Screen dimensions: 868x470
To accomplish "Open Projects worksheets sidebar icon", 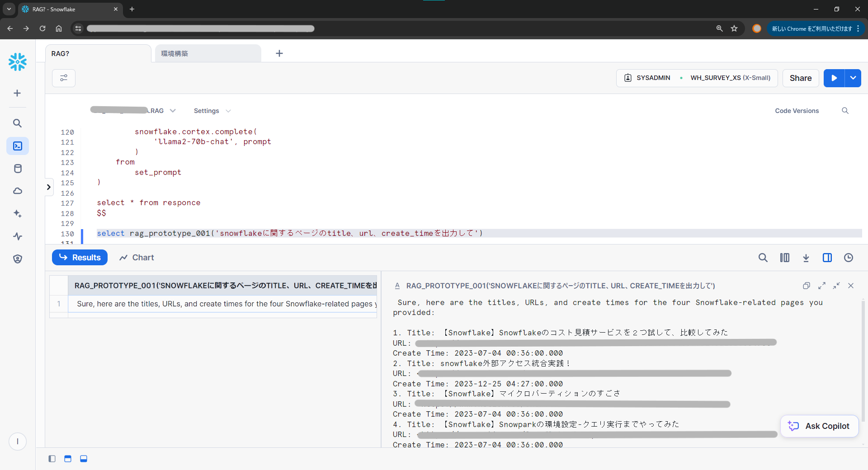I will point(18,146).
